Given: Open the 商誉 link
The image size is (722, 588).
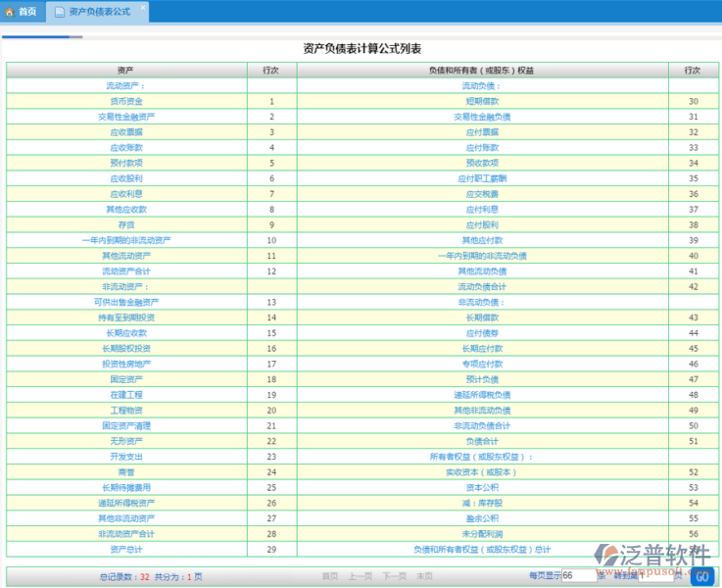Looking at the screenshot, I should pos(126,472).
